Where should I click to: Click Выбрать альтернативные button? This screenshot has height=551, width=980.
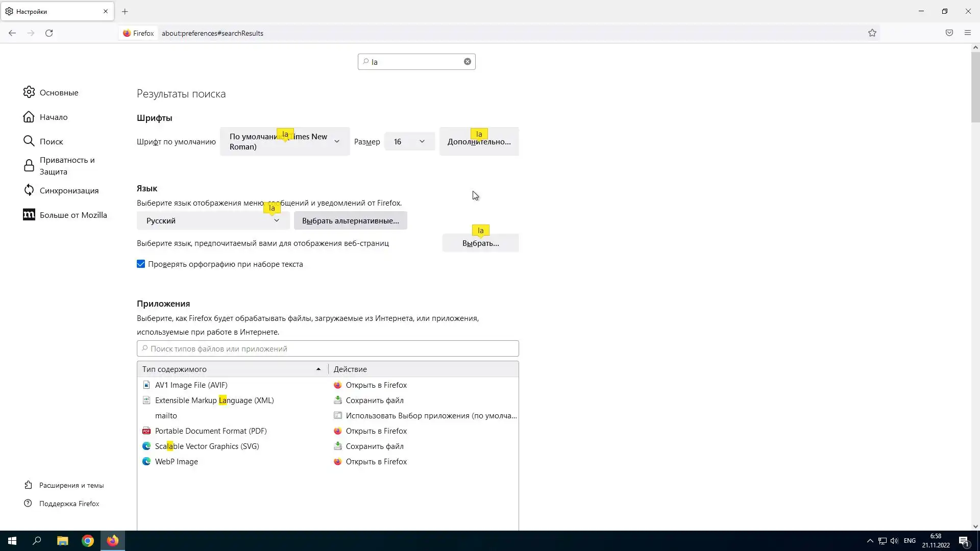(350, 221)
